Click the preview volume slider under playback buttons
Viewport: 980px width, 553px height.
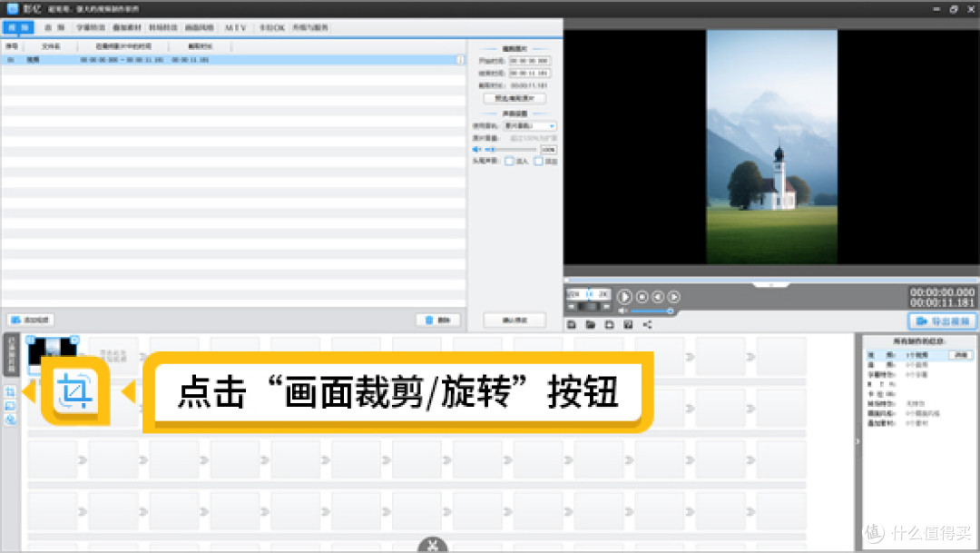[651, 311]
